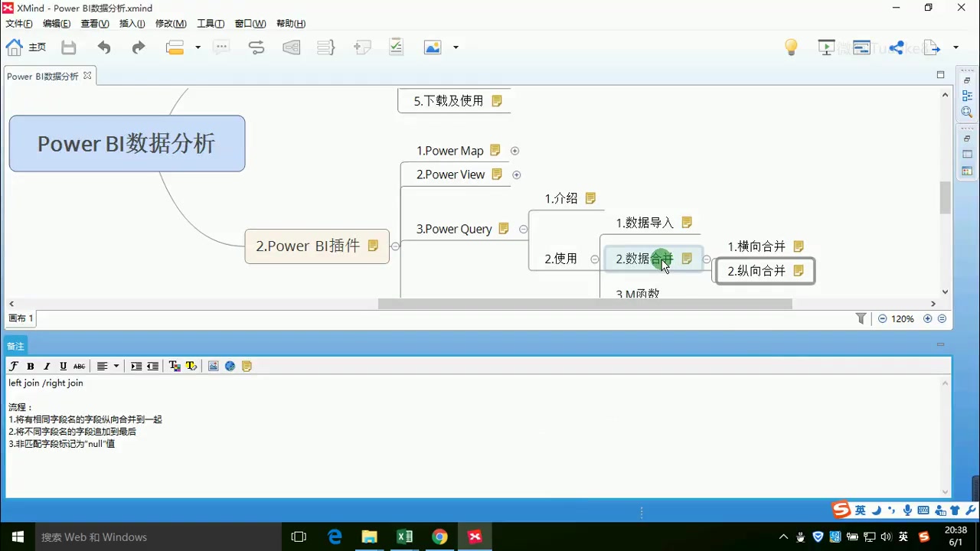Expand the 1.Power Map branch
Image resolution: width=980 pixels, height=551 pixels.
point(514,151)
